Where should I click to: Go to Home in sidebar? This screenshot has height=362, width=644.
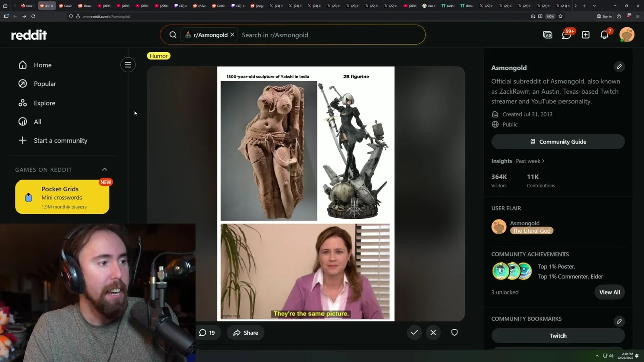click(x=43, y=65)
